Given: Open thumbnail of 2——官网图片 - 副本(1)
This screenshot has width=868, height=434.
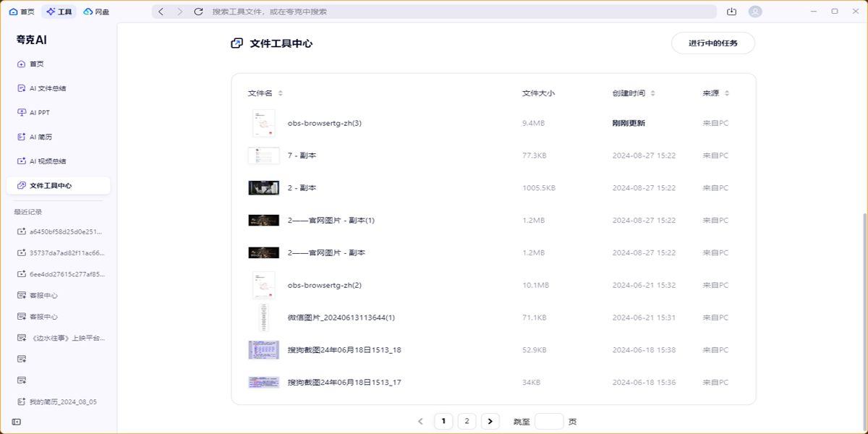Looking at the screenshot, I should (x=263, y=220).
